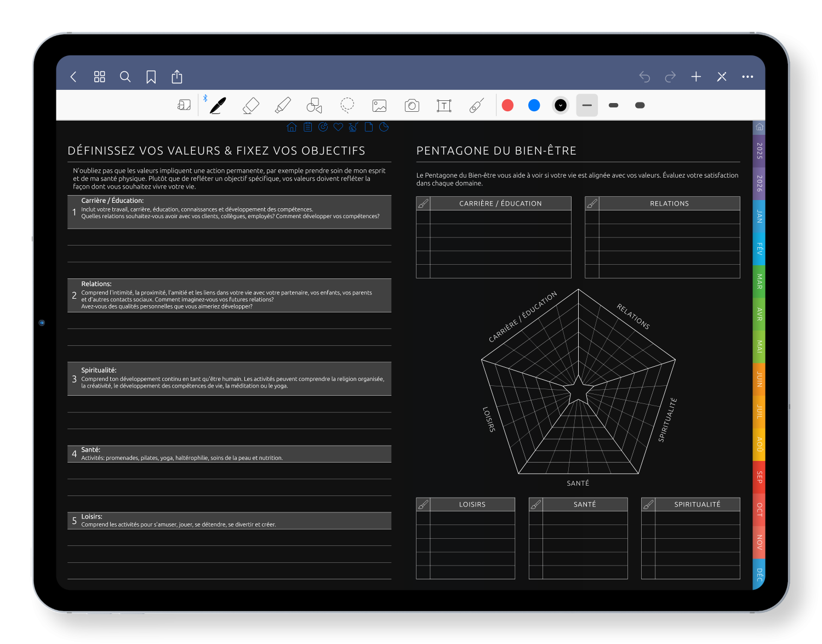
Task: Tap first writing line under Carrière / Éducation
Action: 229,237
